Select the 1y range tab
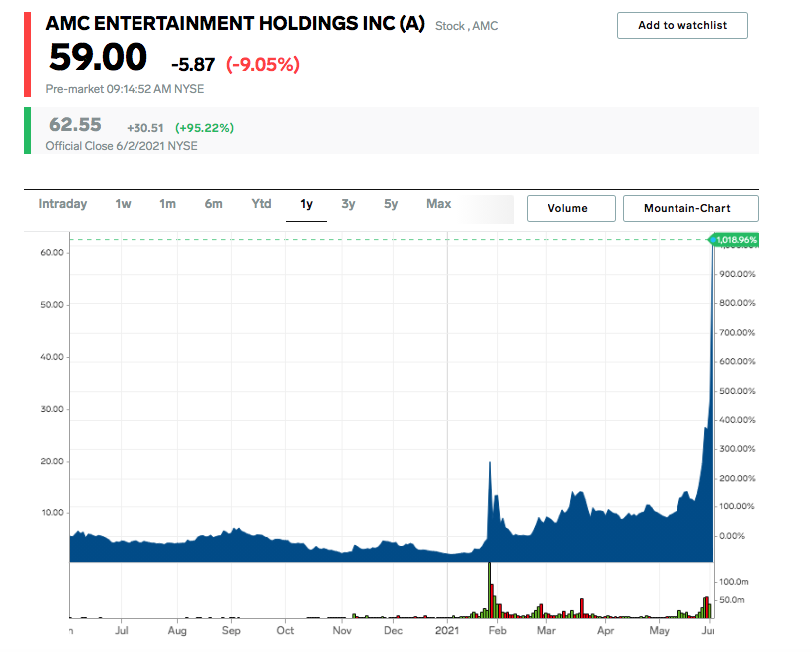812x652 pixels. click(306, 204)
